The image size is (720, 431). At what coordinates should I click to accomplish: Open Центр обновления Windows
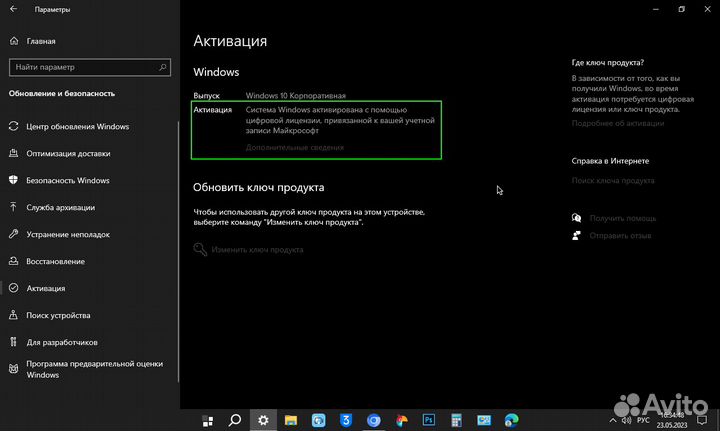77,127
